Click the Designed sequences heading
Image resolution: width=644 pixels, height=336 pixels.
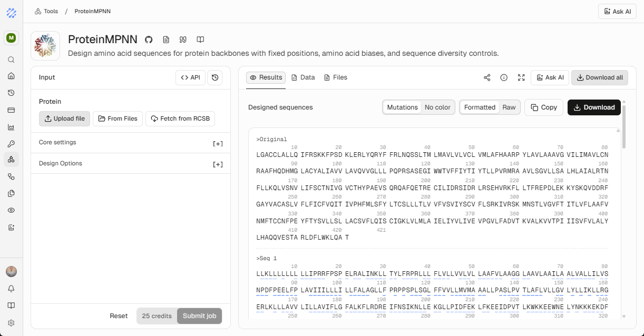(280, 107)
